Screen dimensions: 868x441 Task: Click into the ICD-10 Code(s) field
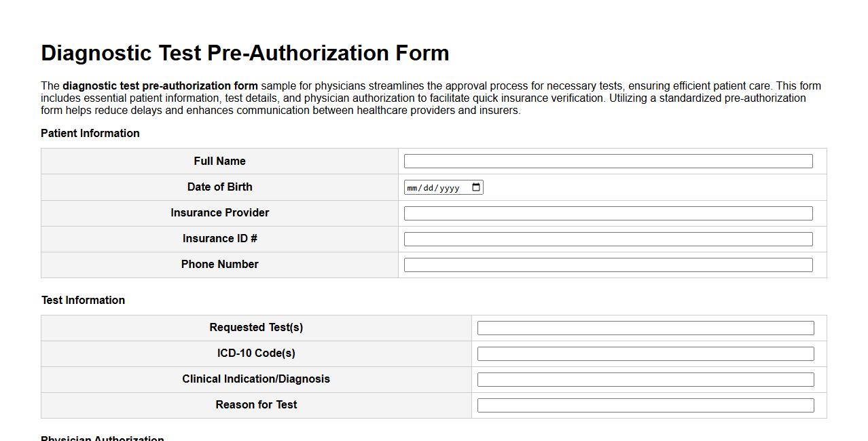645,353
